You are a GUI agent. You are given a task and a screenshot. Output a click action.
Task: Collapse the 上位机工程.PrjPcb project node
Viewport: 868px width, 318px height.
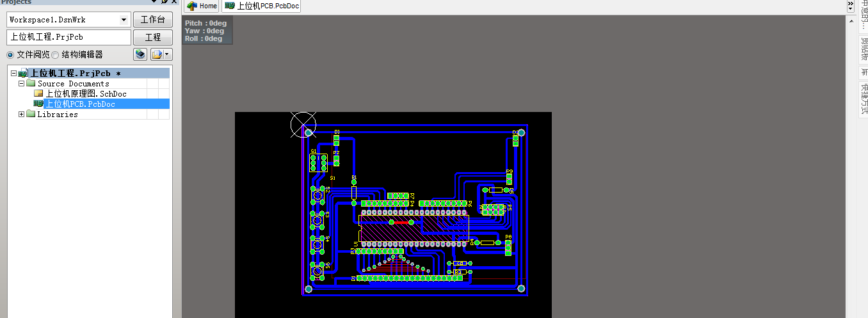13,74
